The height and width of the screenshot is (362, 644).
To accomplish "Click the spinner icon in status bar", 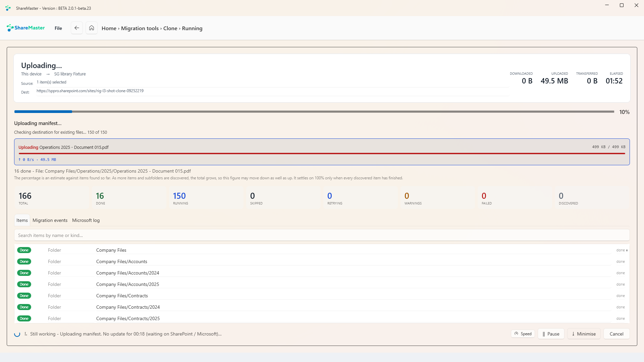I will coord(17,334).
